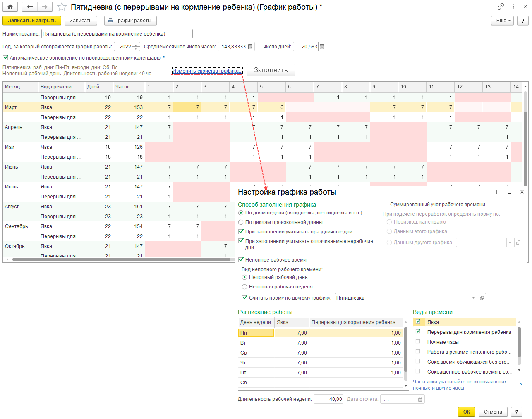The width and height of the screenshot is (532, 419).
Task: Open help question mark beside auto-update
Action: coord(164,58)
